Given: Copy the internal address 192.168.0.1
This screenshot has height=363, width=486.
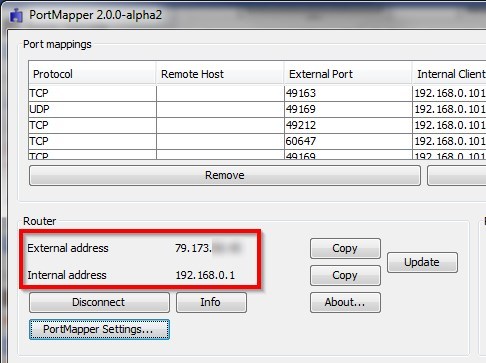Looking at the screenshot, I should [x=345, y=275].
